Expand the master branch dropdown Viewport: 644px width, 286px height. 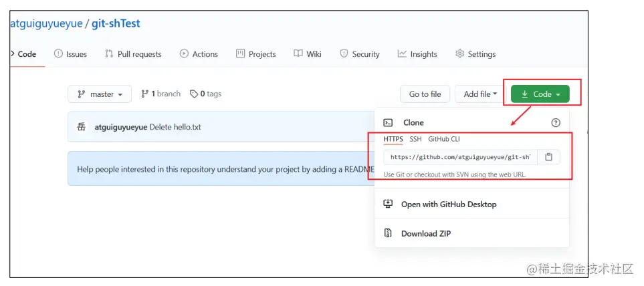click(100, 94)
